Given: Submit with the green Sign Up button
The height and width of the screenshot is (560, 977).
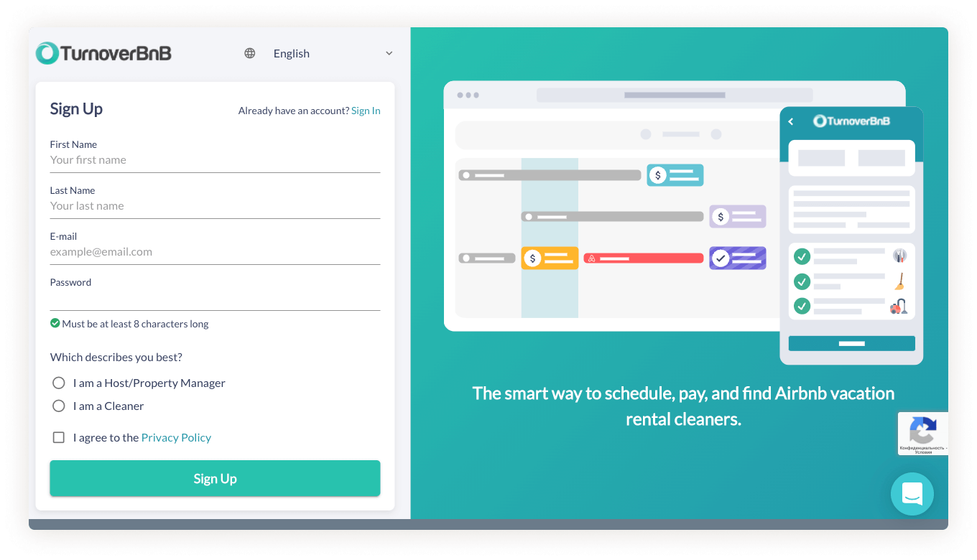Looking at the screenshot, I should point(215,478).
